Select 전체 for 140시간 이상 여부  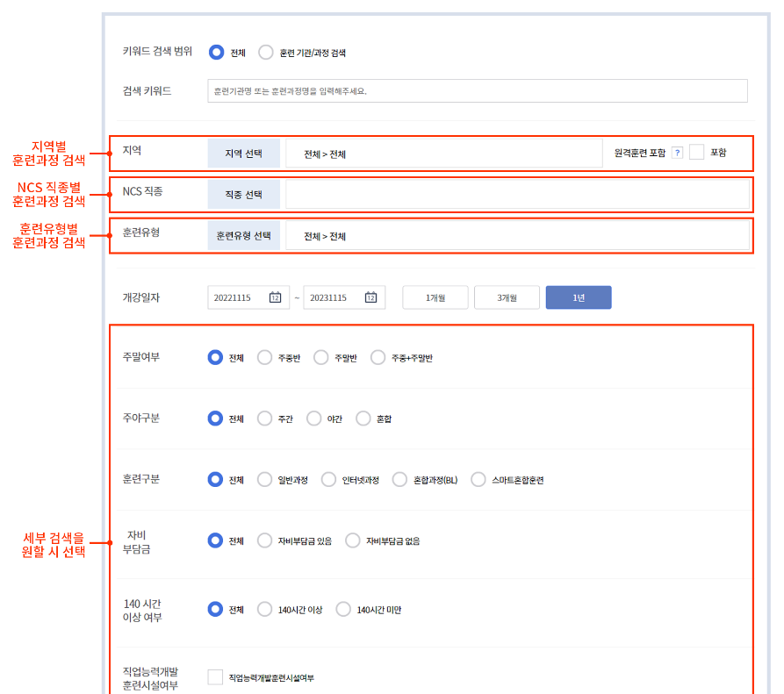pyautogui.click(x=215, y=609)
